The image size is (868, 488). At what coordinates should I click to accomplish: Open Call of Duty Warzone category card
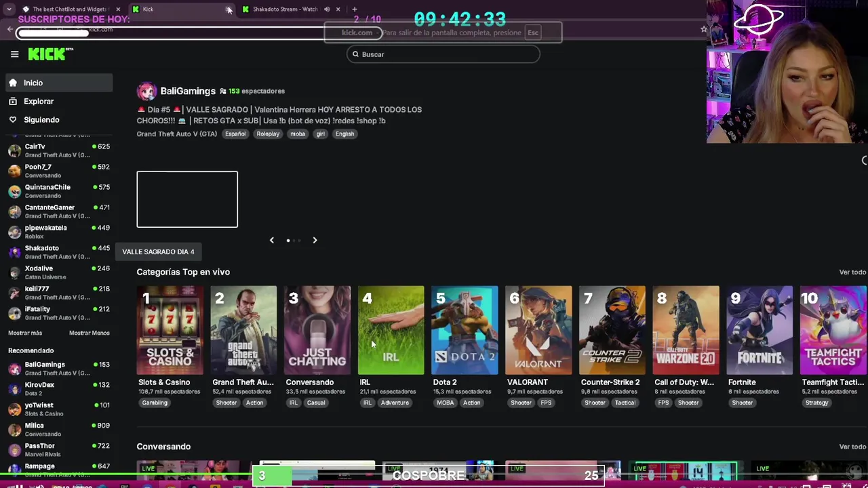click(686, 330)
